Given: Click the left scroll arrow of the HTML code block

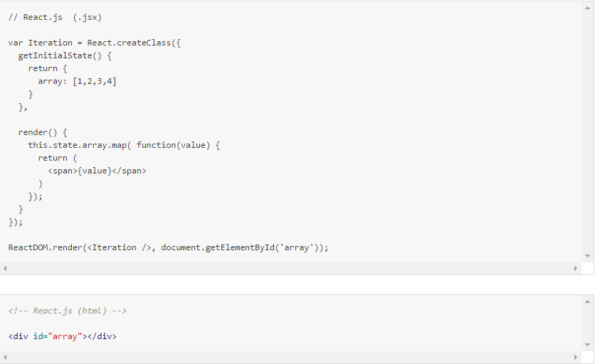Looking at the screenshot, I should tap(5, 357).
